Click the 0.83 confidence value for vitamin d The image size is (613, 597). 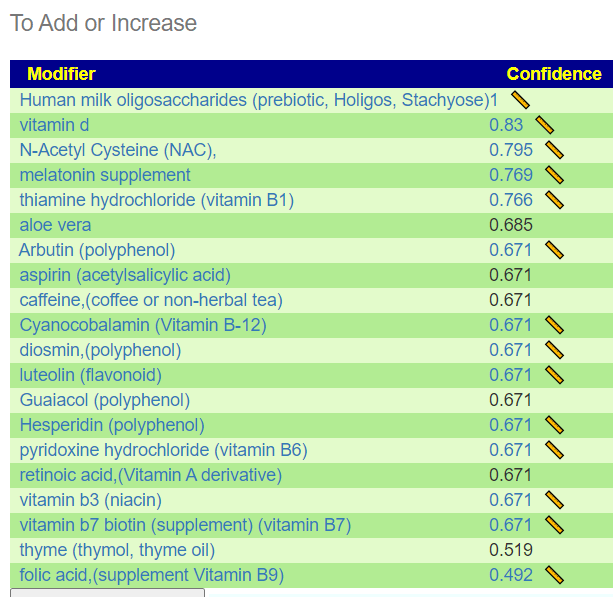pyautogui.click(x=506, y=125)
